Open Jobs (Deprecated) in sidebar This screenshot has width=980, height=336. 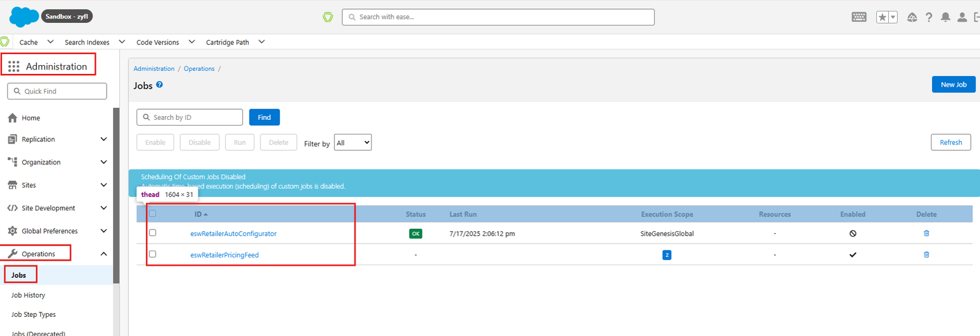tap(38, 333)
